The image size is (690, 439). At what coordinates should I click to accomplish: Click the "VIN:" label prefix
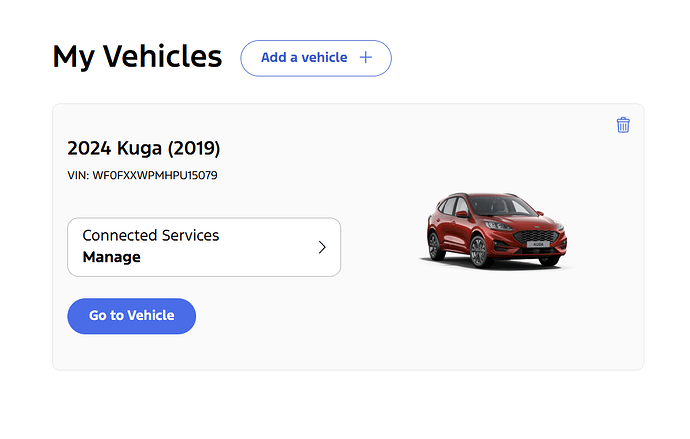tap(78, 175)
